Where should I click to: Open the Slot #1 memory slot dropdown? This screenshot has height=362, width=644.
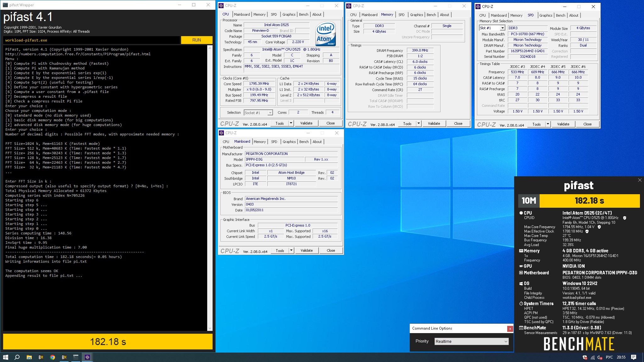[492, 28]
